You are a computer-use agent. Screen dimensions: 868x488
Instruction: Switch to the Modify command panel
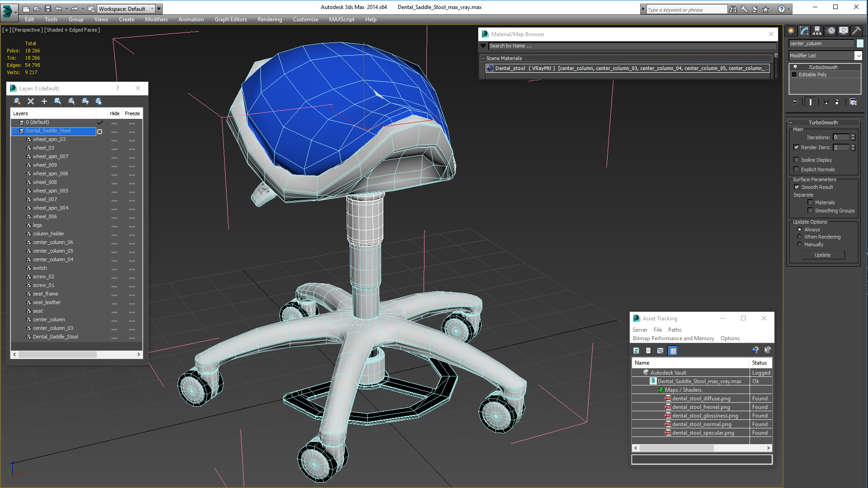click(x=804, y=31)
